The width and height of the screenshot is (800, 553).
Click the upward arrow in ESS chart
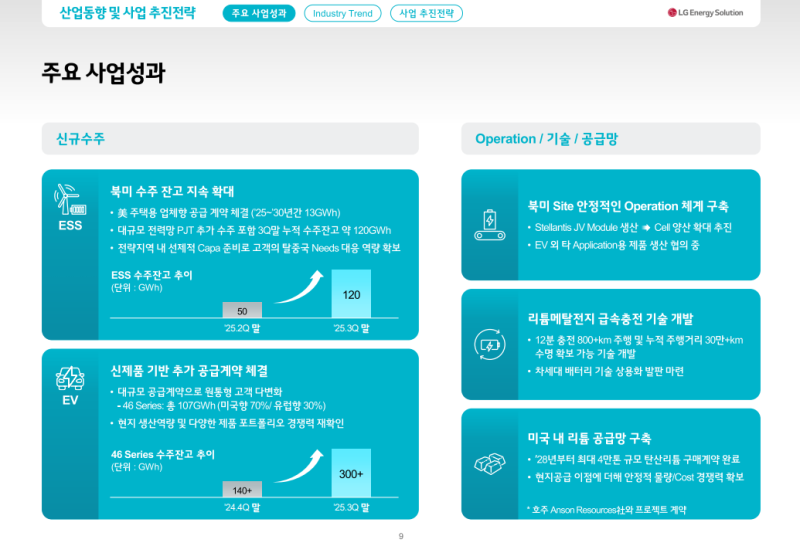pyautogui.click(x=299, y=284)
